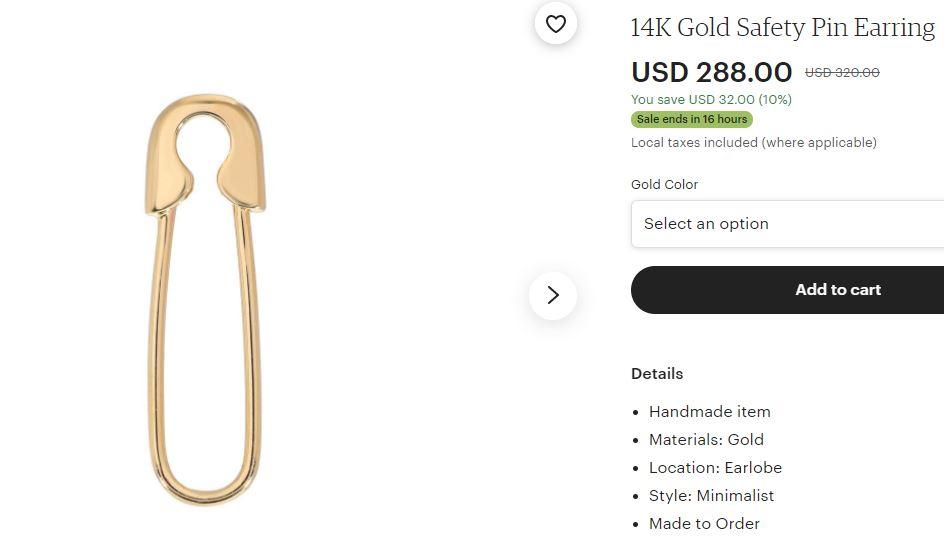This screenshot has width=944, height=546.
Task: Click the Local taxes included note
Action: 754,143
